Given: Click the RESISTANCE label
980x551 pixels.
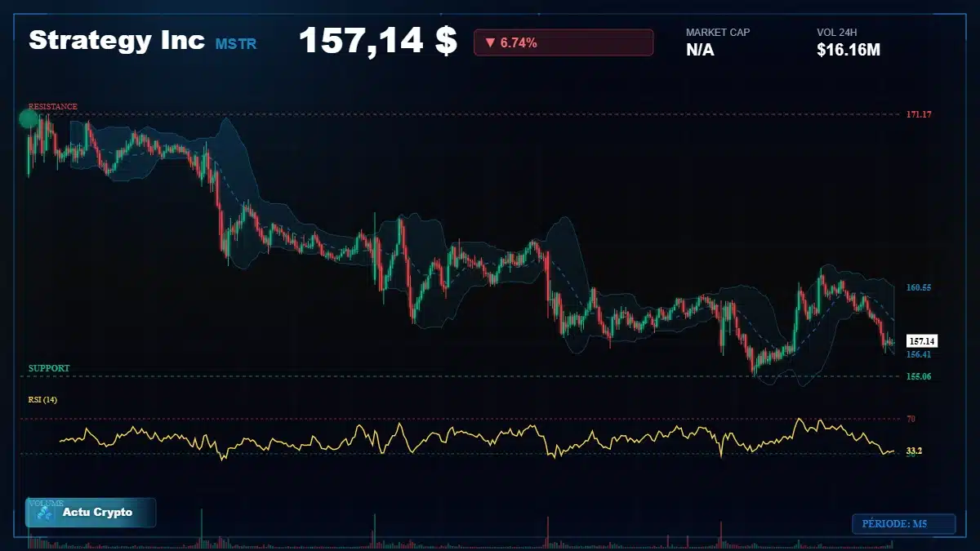Looking at the screenshot, I should [x=53, y=106].
